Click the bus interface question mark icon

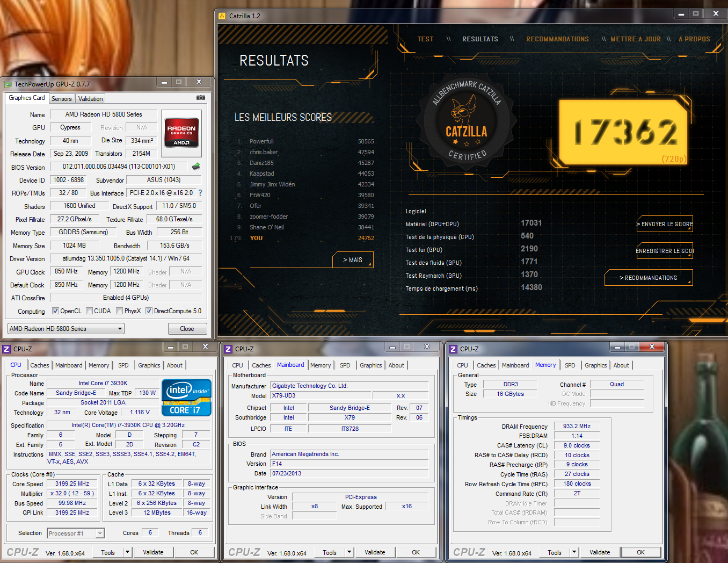pyautogui.click(x=200, y=193)
